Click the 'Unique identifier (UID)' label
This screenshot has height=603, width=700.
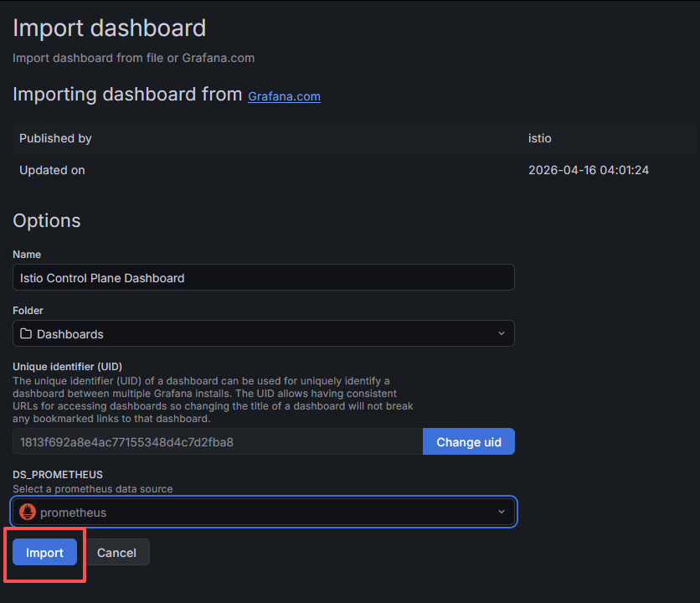point(68,366)
